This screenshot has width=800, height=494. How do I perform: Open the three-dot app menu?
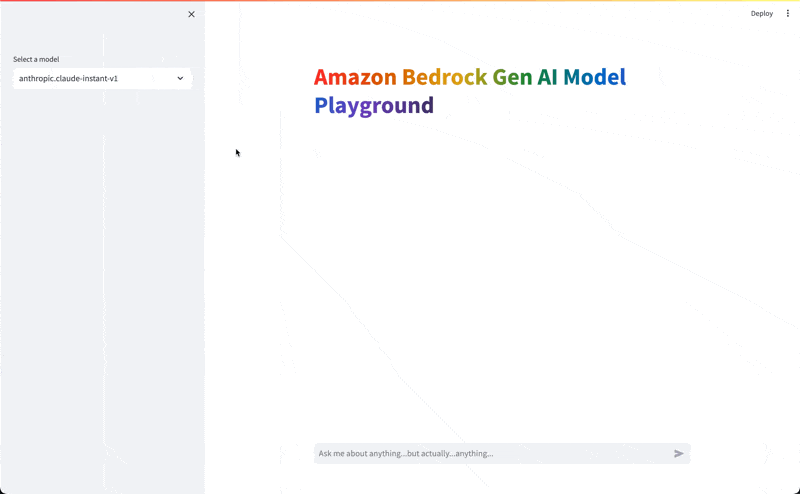(x=787, y=14)
